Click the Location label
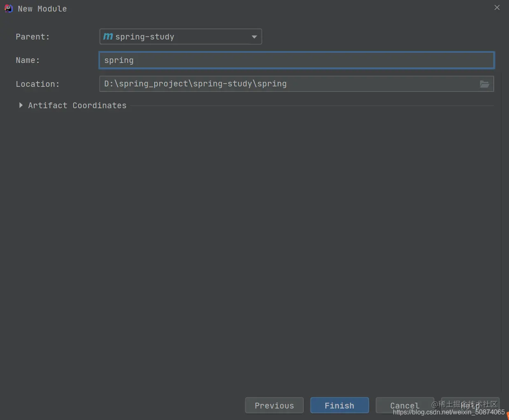Screen dimensions: 509x420 click(x=37, y=84)
